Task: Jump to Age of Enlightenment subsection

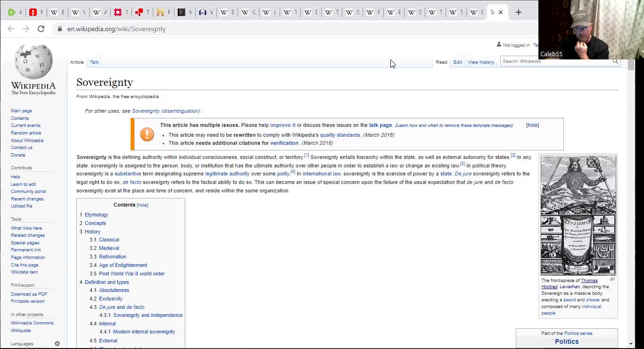Action: point(123,265)
